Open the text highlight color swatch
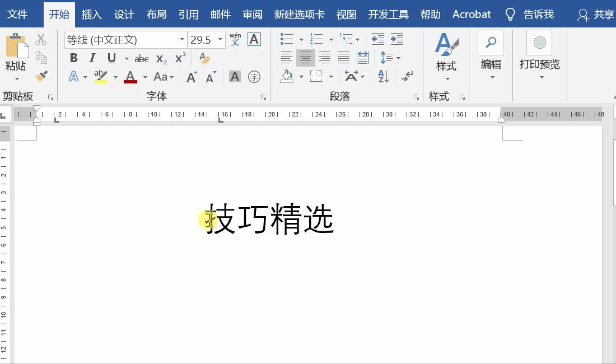Viewport: 616px width, 364px height. coord(101,77)
